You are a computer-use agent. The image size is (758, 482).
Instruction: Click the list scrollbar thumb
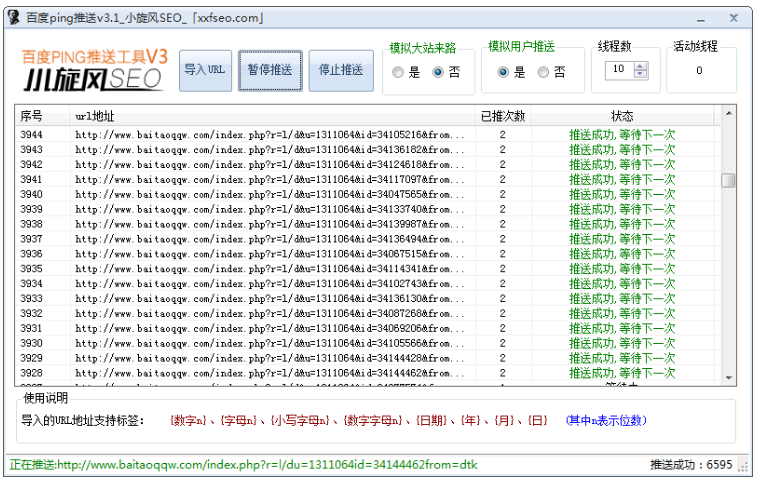[729, 180]
